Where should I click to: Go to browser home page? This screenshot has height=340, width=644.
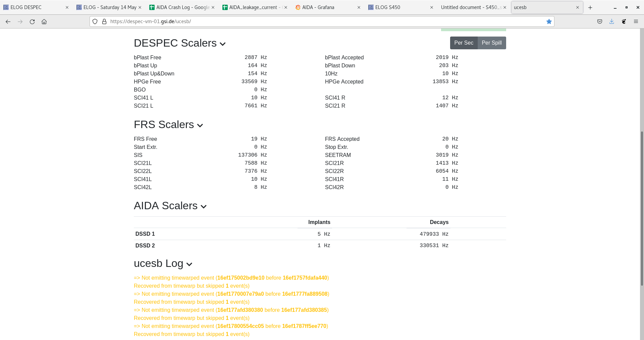pyautogui.click(x=44, y=21)
